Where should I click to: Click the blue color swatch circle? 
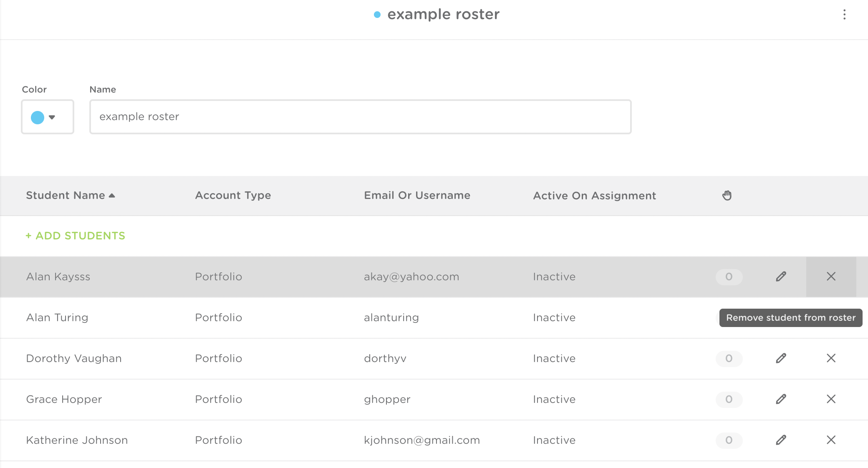point(38,117)
